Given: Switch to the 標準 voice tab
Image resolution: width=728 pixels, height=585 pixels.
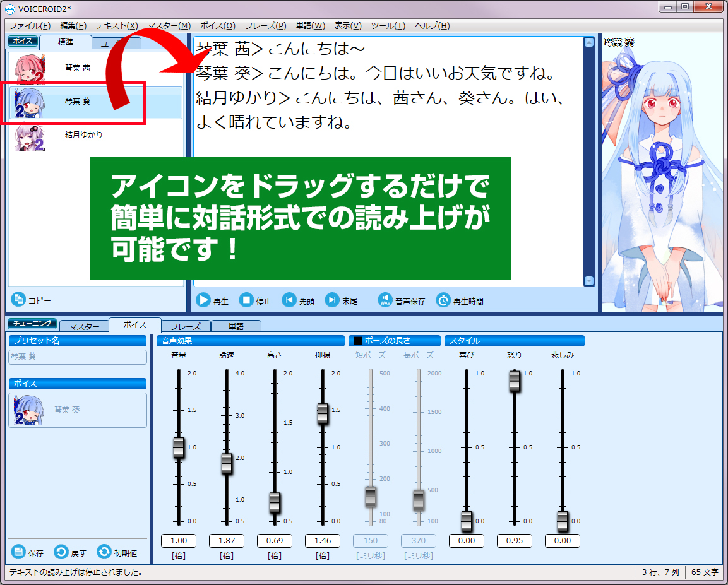Looking at the screenshot, I should (66, 42).
